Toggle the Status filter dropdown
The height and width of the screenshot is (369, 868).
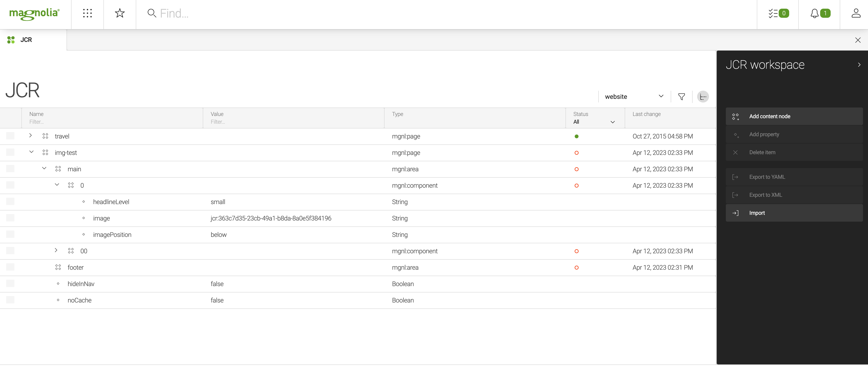coord(613,121)
